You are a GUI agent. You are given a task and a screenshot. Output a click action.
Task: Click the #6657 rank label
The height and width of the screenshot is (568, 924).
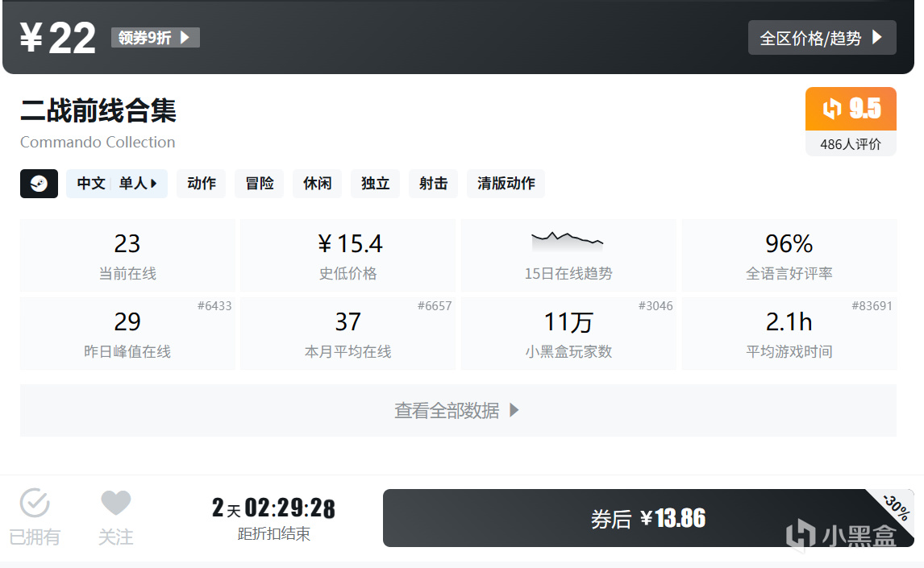[435, 306]
